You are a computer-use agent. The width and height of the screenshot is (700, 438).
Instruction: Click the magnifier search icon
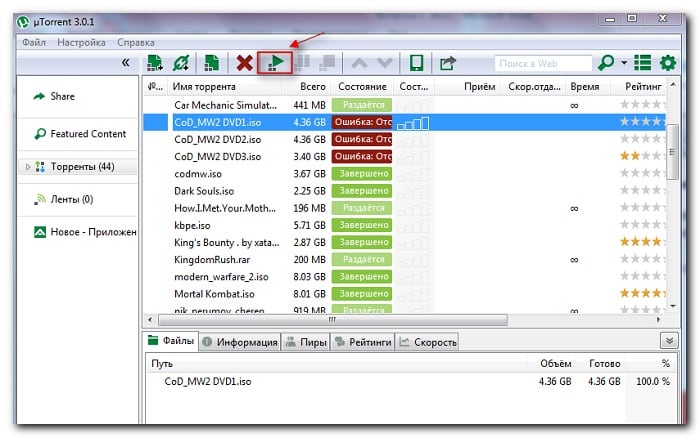[x=606, y=63]
